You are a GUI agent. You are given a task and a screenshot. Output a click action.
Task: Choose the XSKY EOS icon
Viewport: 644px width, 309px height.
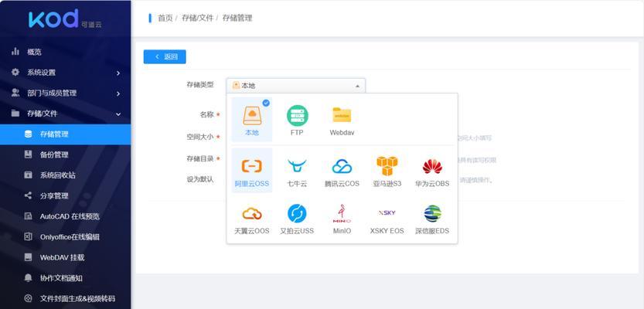(x=387, y=212)
